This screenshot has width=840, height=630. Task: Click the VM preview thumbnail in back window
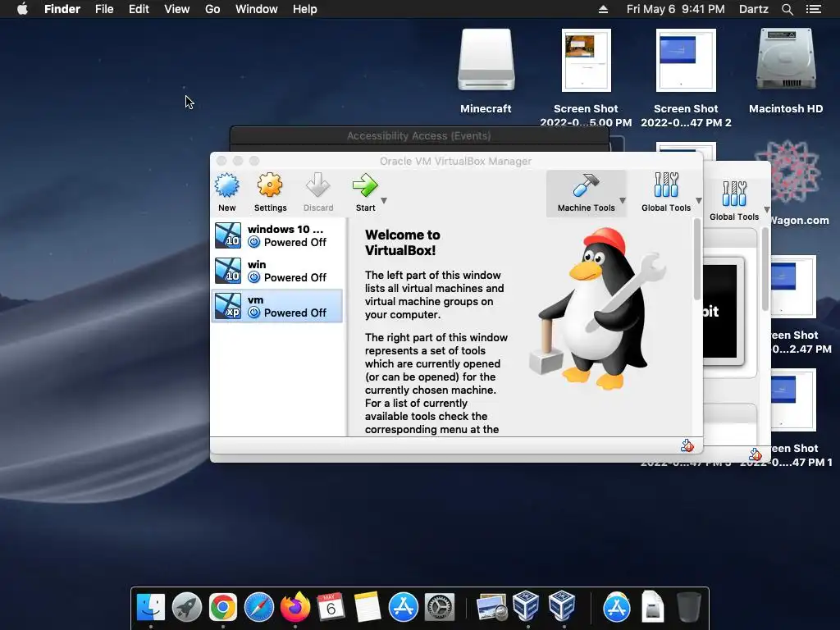(721, 312)
